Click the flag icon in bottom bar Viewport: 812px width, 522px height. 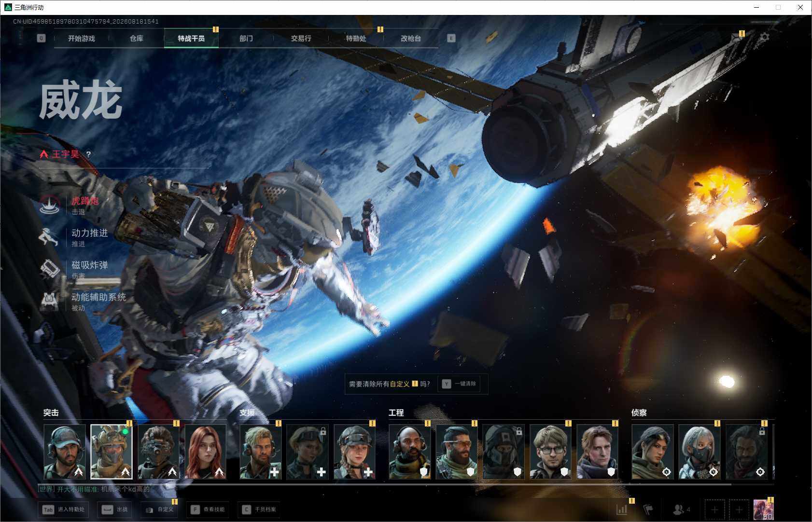tap(648, 509)
